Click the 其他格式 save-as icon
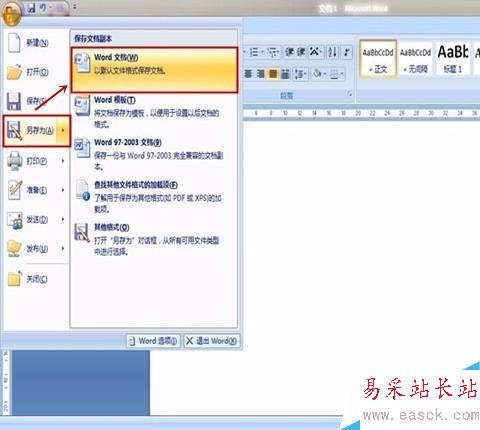 click(82, 232)
